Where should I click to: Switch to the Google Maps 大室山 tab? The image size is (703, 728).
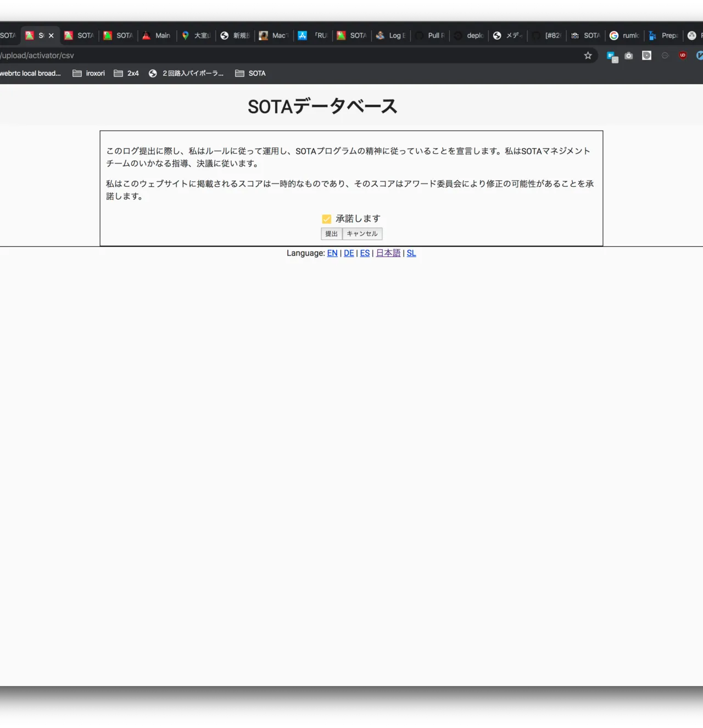tap(196, 36)
